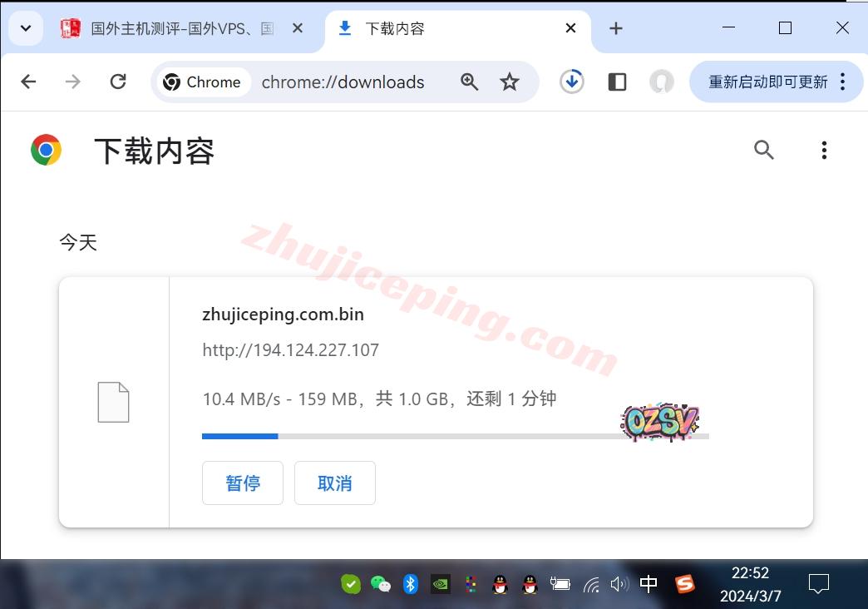Cancel the download with 取消 button
The image size is (868, 609).
point(335,483)
